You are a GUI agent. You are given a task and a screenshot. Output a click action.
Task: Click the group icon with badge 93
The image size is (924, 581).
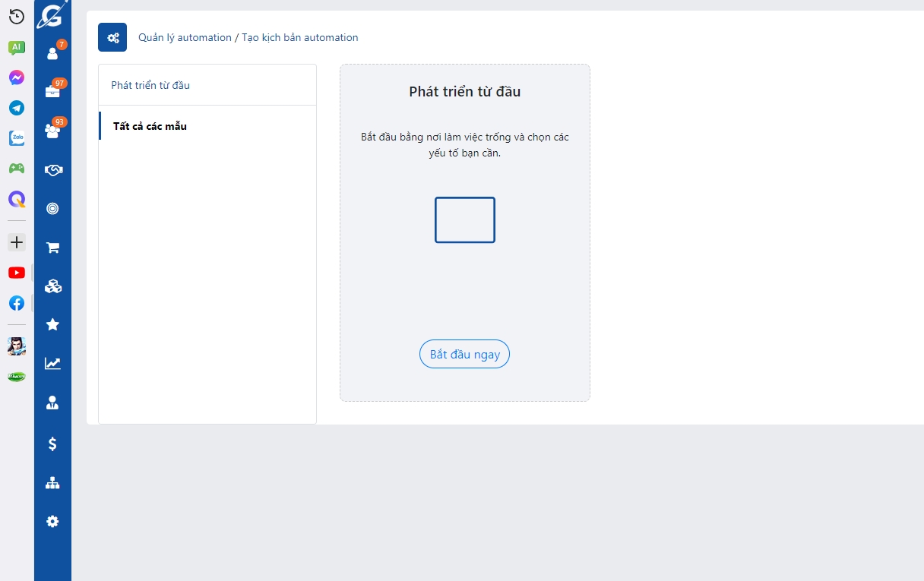click(x=52, y=131)
